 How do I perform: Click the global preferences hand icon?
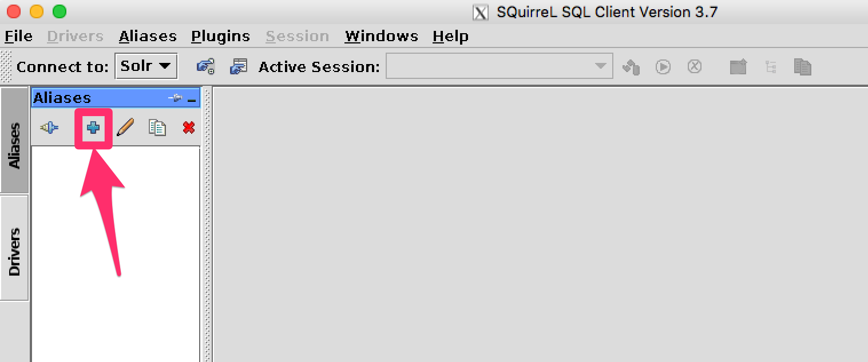[x=205, y=67]
